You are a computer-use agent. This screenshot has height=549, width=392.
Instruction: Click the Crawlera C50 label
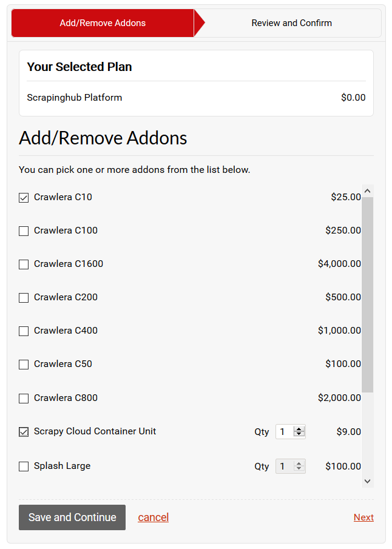[x=63, y=364]
